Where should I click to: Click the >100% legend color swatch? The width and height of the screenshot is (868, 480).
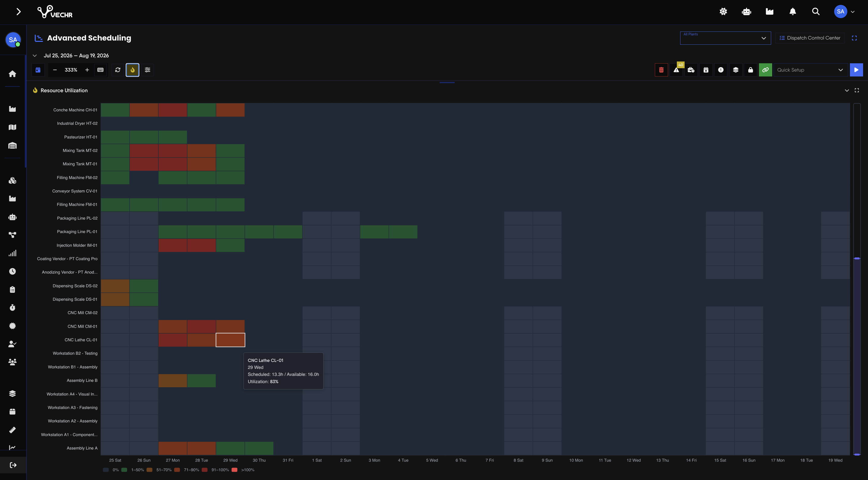click(235, 470)
